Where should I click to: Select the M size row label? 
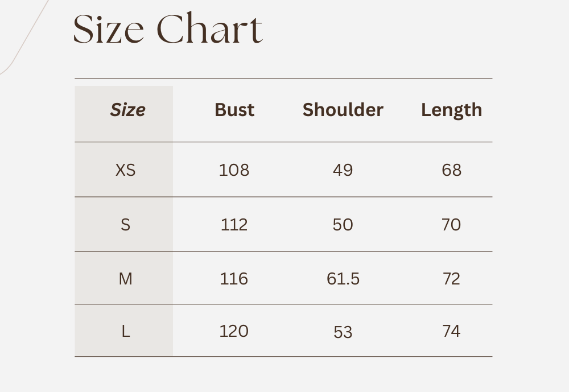(126, 279)
